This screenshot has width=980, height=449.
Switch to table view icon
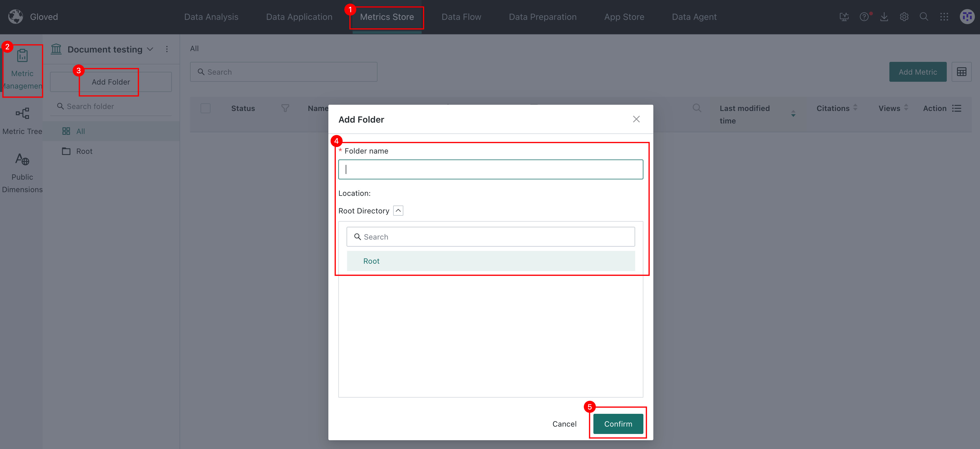tap(961, 72)
